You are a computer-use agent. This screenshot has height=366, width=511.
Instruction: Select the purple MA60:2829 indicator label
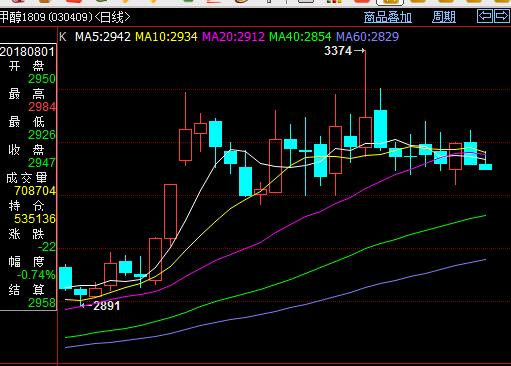pyautogui.click(x=367, y=37)
